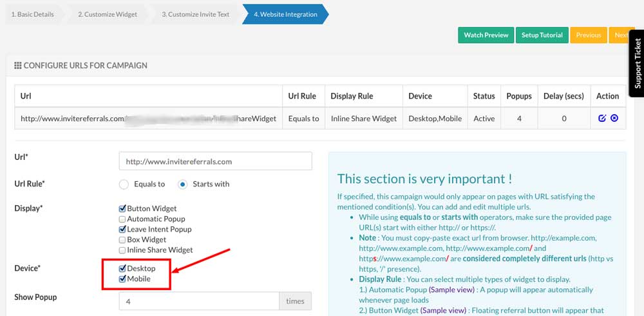Uncheck the Button Widget checkbox

click(x=122, y=209)
